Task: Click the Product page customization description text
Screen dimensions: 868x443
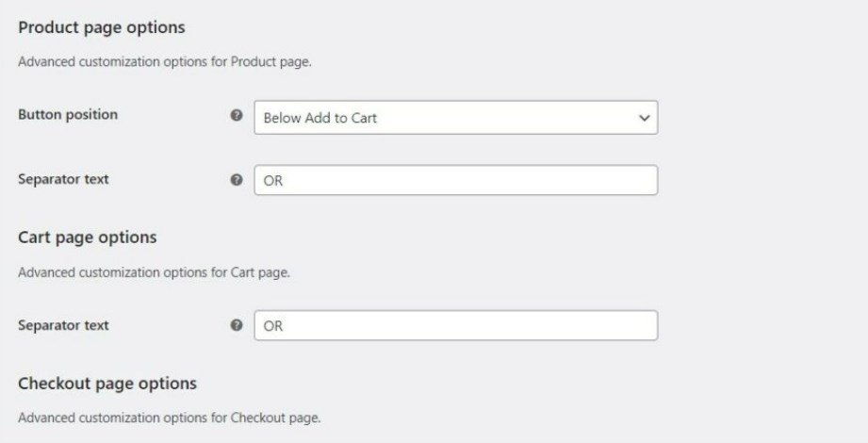Action: coord(164,61)
